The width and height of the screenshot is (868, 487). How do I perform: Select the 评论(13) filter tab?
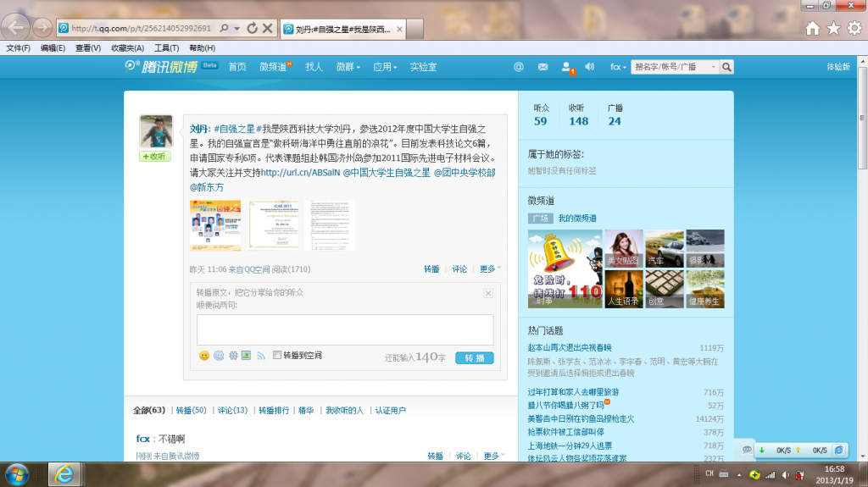[232, 410]
